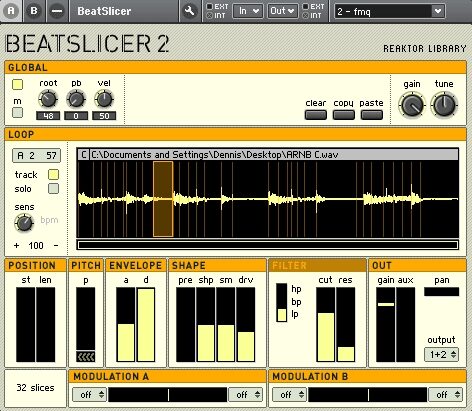The height and width of the screenshot is (411, 472).
Task: Adjust the shp slider
Action: point(206,325)
